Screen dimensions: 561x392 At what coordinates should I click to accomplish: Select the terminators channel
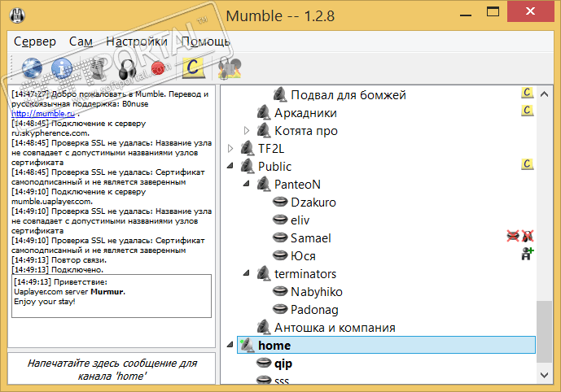coord(305,274)
